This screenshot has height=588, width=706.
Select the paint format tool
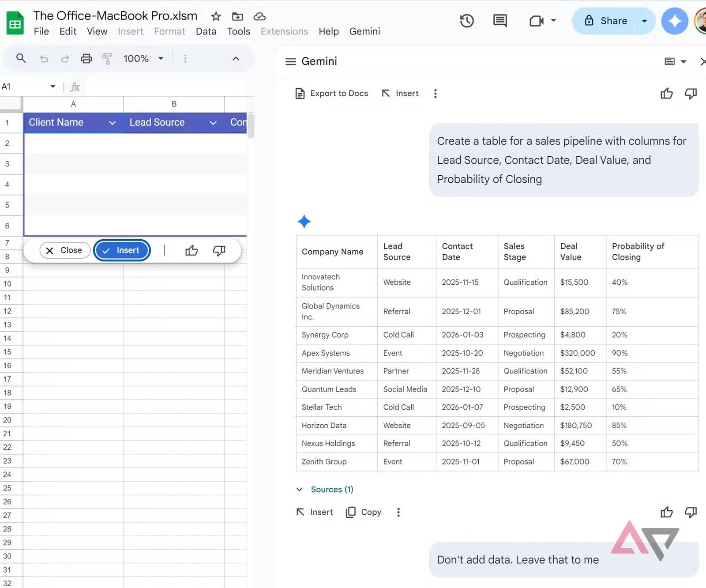107,58
